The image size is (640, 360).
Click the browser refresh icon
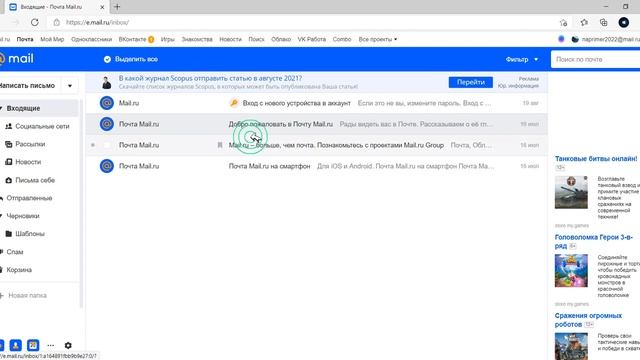click(35, 22)
